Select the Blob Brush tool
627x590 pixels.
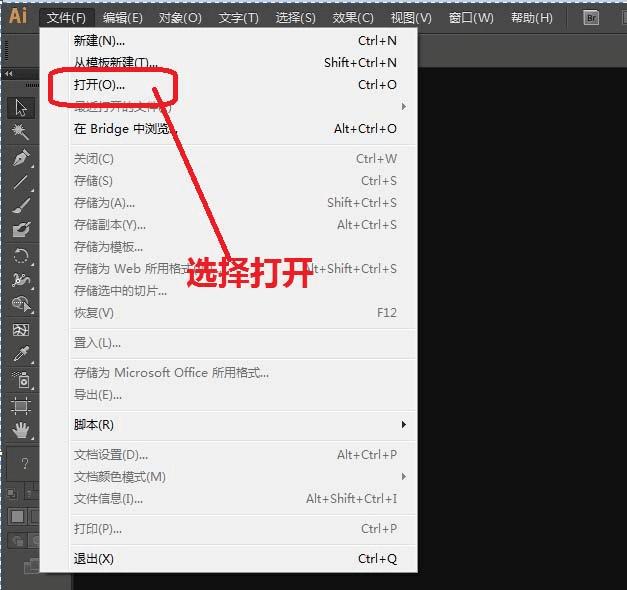click(x=21, y=230)
